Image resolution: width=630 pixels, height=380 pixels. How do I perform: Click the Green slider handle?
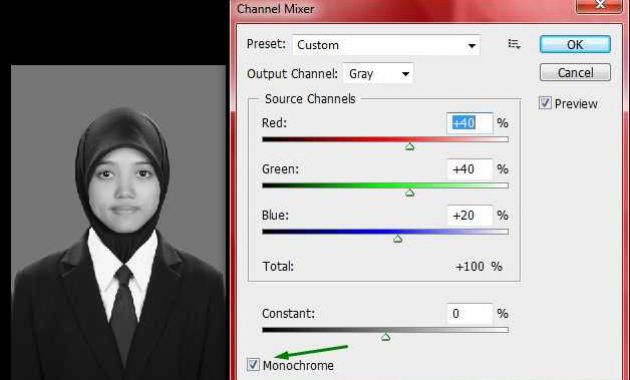coord(409,193)
